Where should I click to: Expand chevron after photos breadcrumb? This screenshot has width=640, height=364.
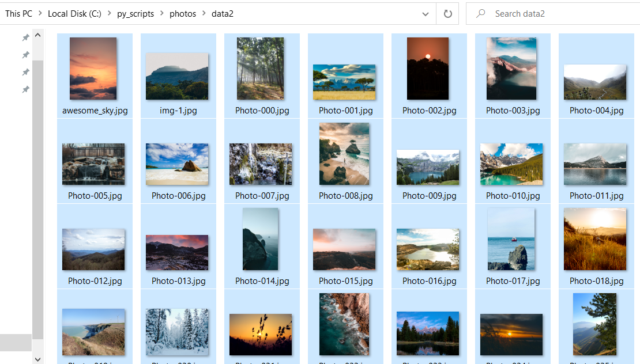point(202,14)
